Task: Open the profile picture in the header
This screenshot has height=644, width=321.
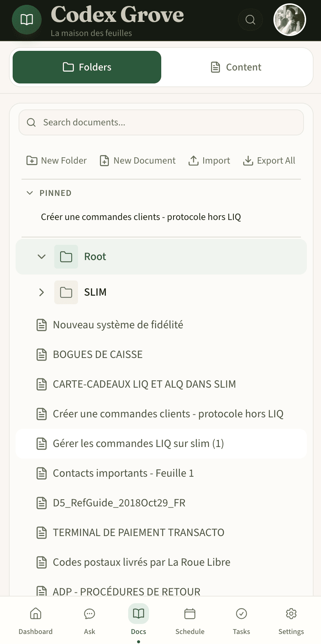Action: coord(289,20)
